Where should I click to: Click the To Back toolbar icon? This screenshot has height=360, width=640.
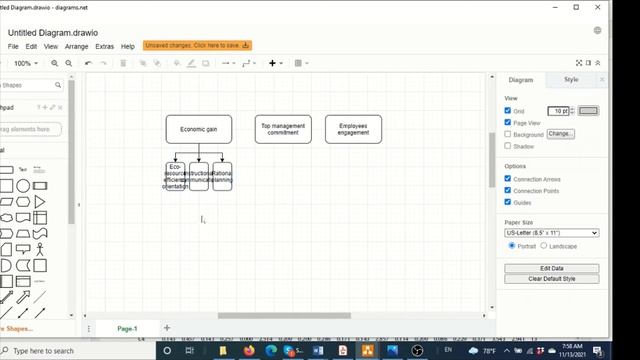click(x=157, y=63)
